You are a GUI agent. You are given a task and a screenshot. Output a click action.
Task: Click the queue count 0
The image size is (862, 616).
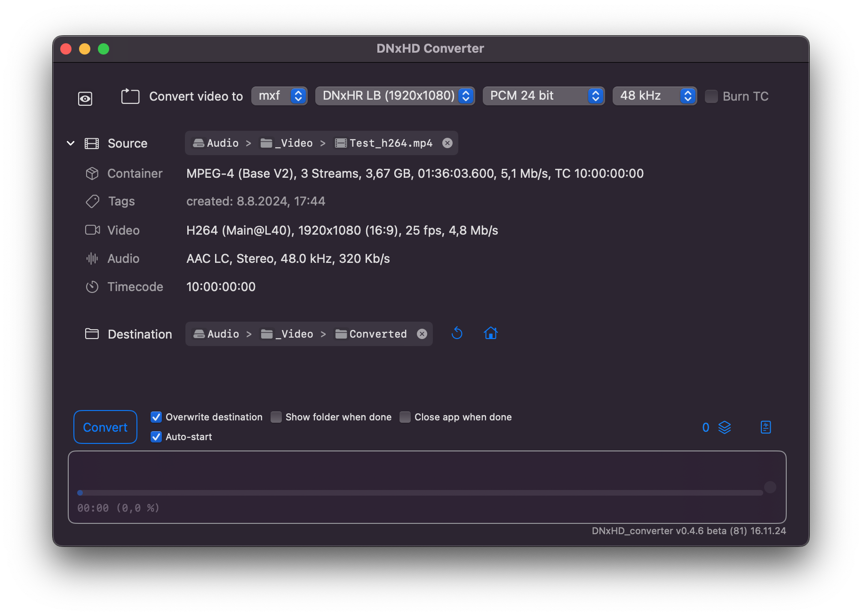pyautogui.click(x=706, y=427)
